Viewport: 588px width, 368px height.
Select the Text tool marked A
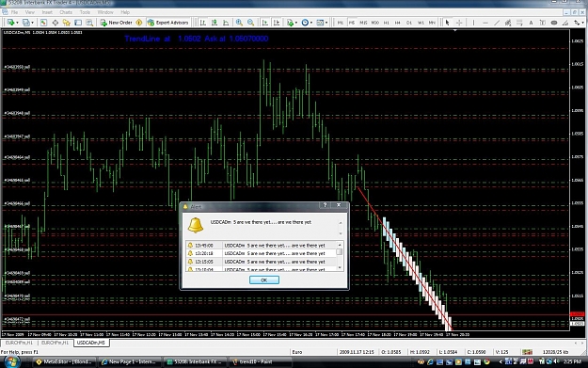531,23
